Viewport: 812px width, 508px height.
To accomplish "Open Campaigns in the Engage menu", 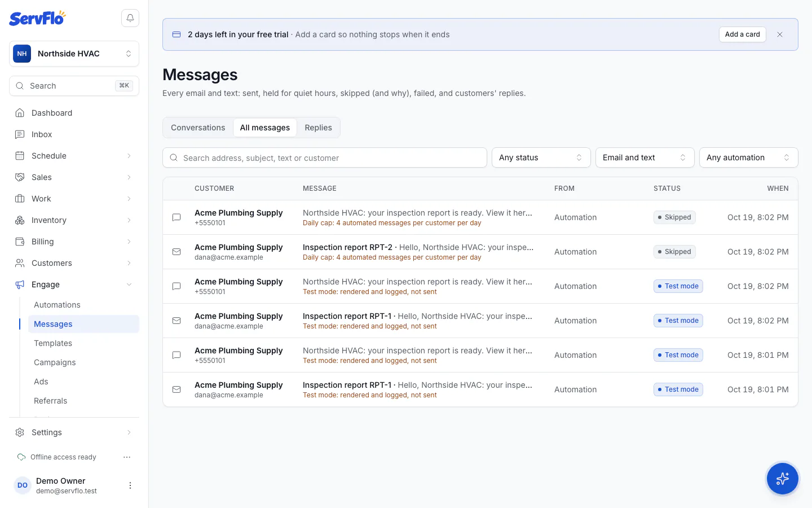I will pos(83,362).
